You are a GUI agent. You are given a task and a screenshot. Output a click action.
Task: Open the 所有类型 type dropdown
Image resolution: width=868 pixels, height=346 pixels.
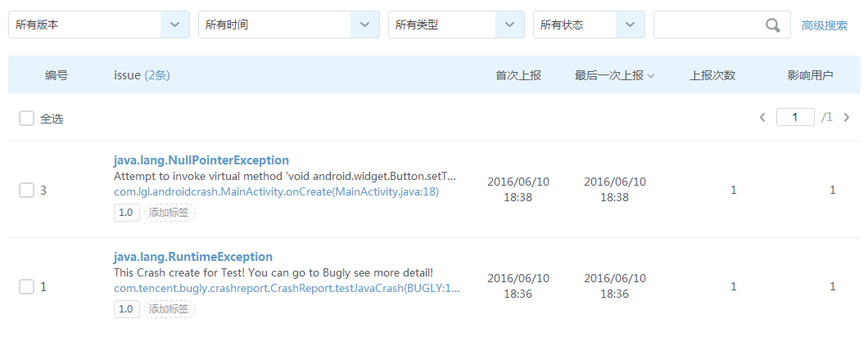click(x=509, y=25)
